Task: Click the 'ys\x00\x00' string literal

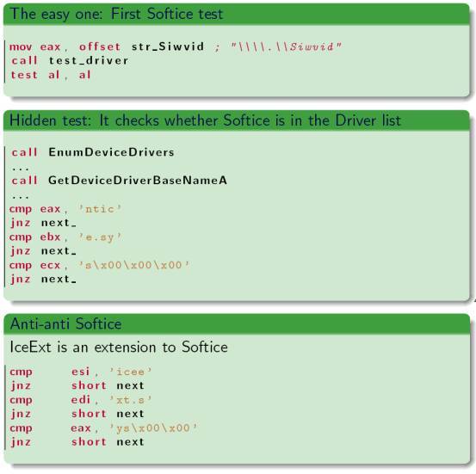Action: pyautogui.click(x=153, y=428)
